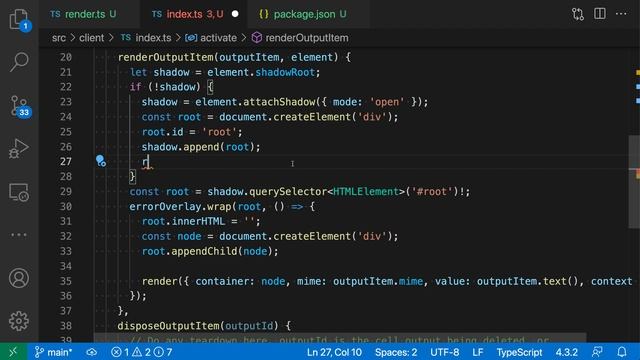Select language mode TypeScript
Image resolution: width=640 pixels, height=360 pixels.
tap(519, 352)
